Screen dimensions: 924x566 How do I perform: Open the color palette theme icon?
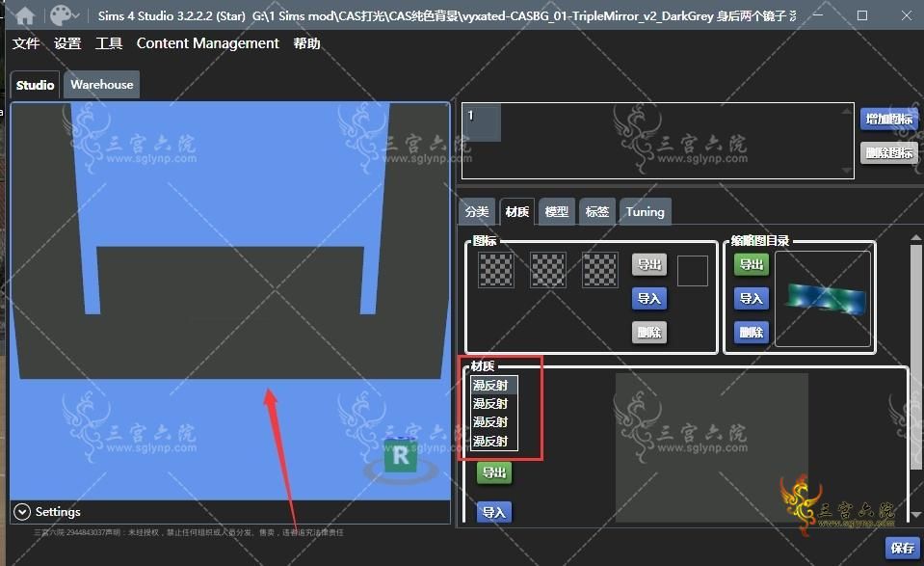click(x=61, y=15)
